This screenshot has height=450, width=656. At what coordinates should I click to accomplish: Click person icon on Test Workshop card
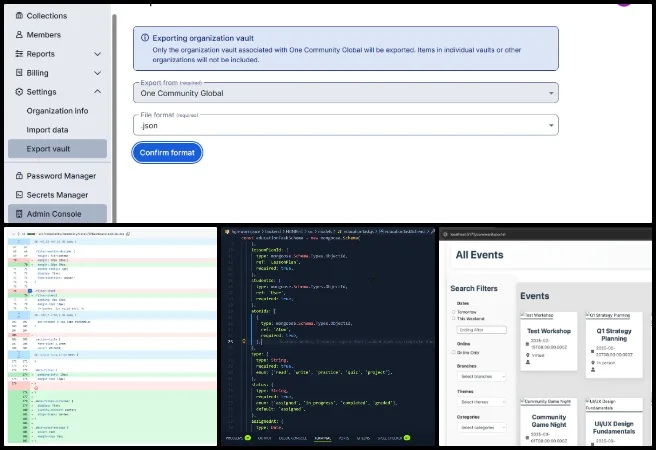[528, 362]
